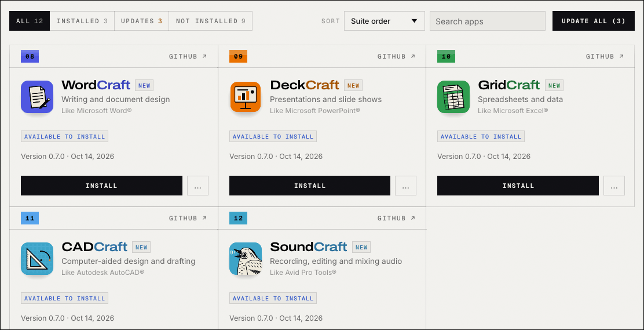The image size is (644, 330).
Task: Install GridCraft
Action: pos(518,186)
